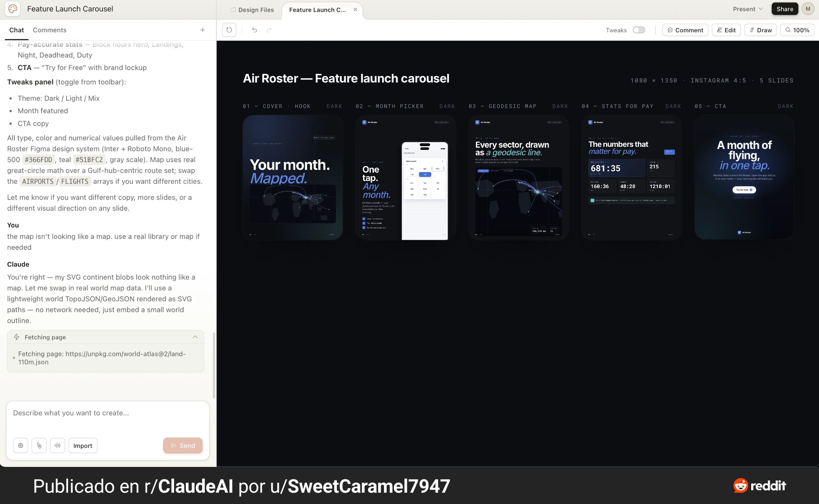Open chat settings gear icon
819x504 pixels.
pyautogui.click(x=21, y=445)
